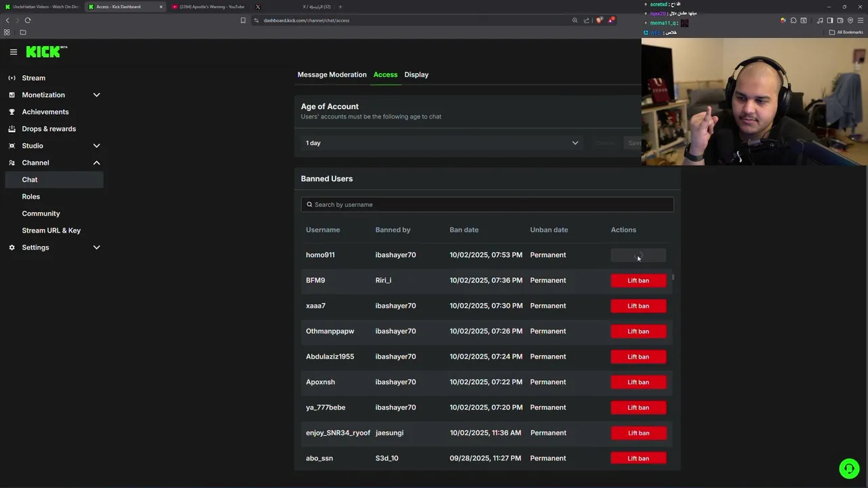Lift ban for Apoxnsh
This screenshot has height=488, width=868.
638,382
